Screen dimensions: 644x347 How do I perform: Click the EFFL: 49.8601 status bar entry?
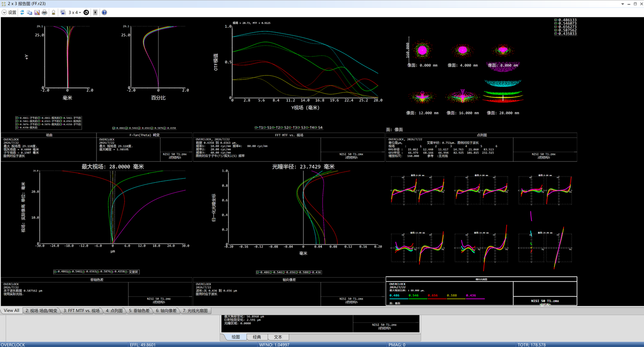[x=143, y=345]
